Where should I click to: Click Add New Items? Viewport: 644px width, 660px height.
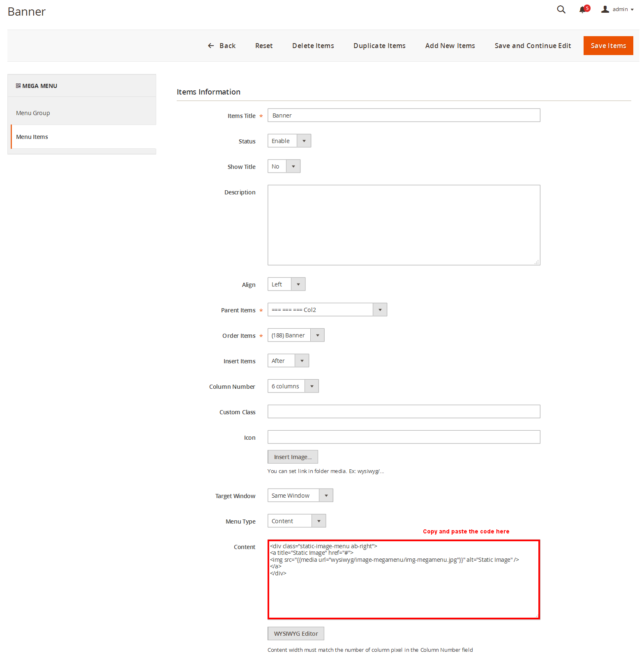(450, 46)
